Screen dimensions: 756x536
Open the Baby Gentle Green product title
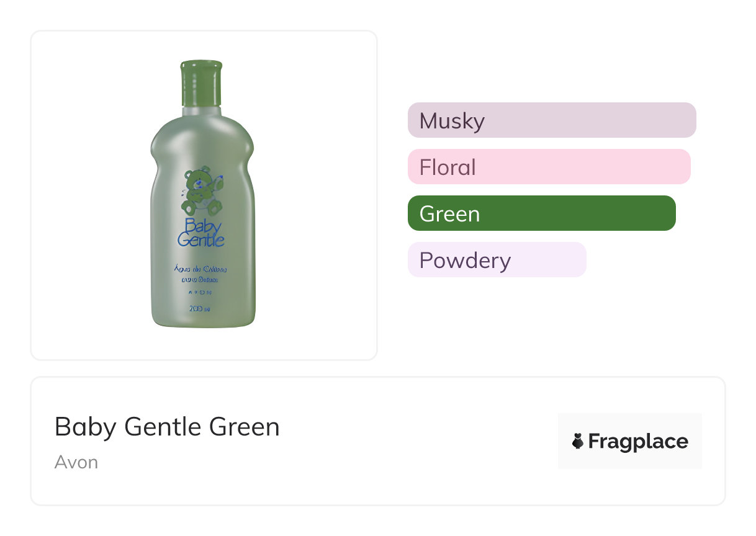point(167,427)
